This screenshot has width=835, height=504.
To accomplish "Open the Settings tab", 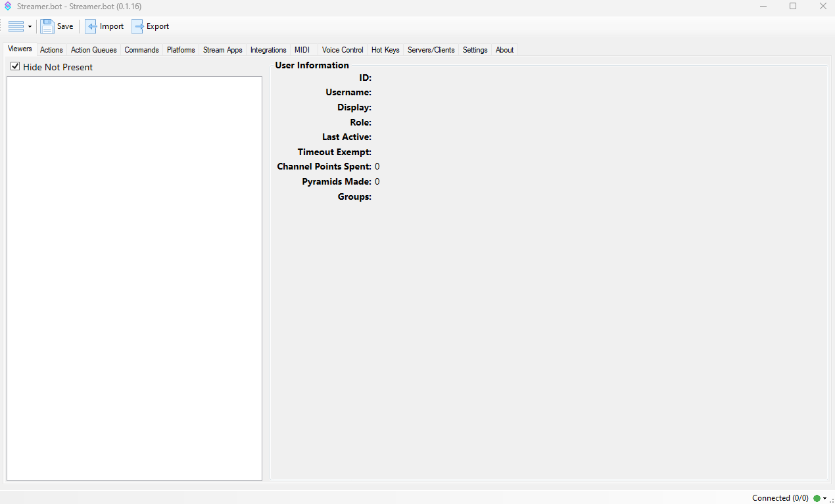I will coord(475,49).
